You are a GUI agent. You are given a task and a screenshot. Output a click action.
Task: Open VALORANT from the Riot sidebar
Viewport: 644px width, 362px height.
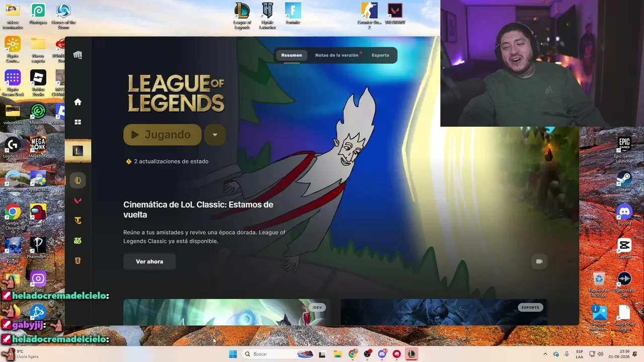click(x=77, y=201)
